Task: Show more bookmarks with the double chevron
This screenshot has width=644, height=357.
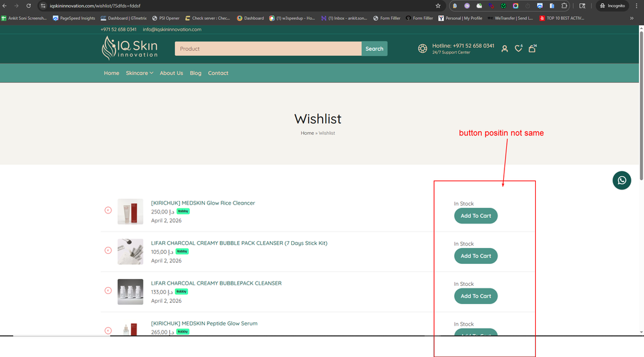Action: (631, 18)
